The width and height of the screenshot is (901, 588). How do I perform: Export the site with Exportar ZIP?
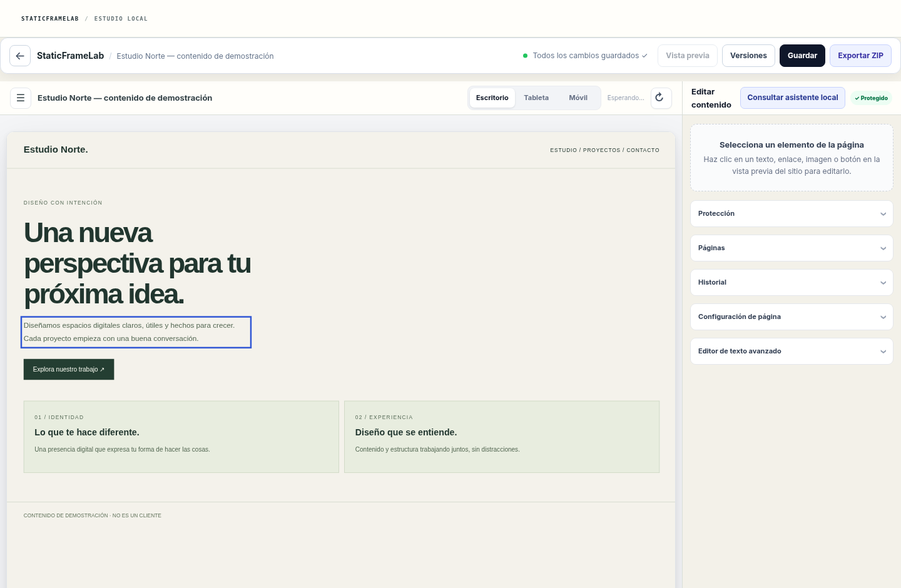coord(860,56)
